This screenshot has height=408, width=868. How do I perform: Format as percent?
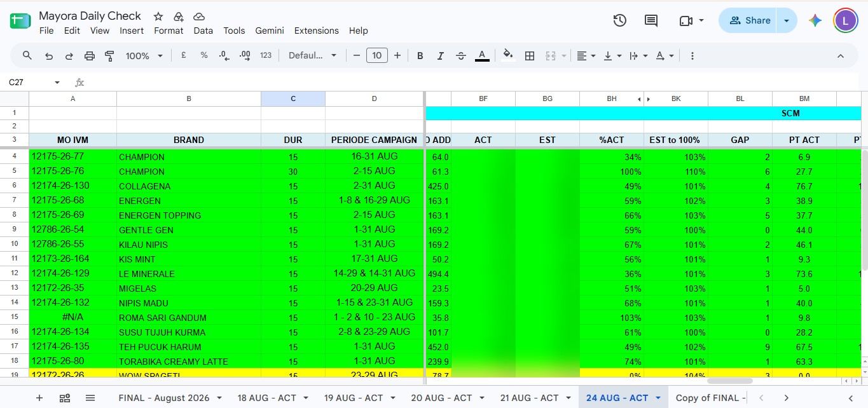coord(204,56)
